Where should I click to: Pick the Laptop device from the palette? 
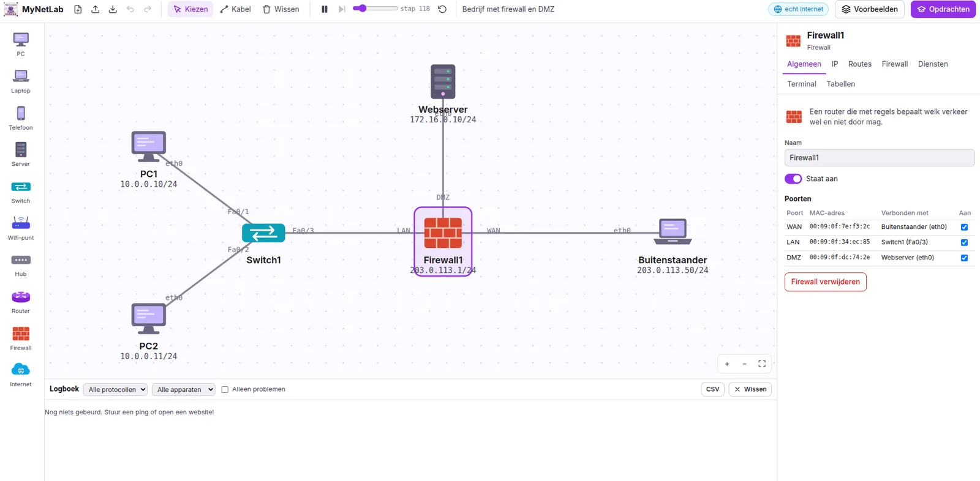[21, 81]
